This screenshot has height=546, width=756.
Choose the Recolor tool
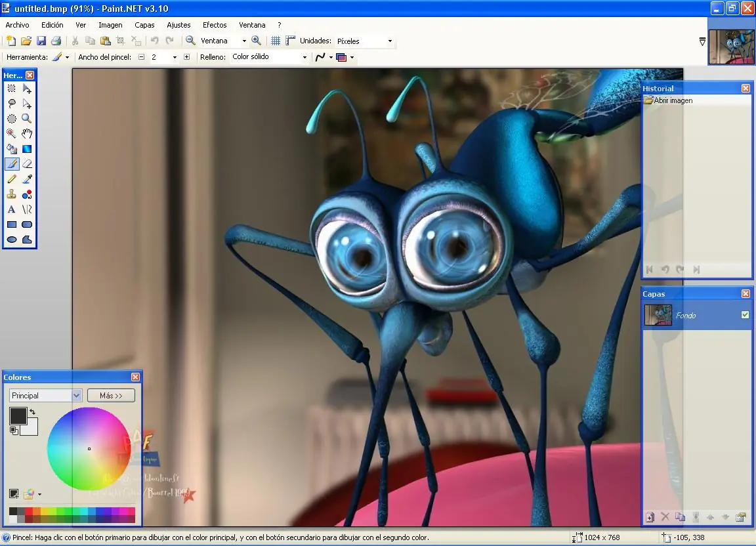tap(27, 194)
